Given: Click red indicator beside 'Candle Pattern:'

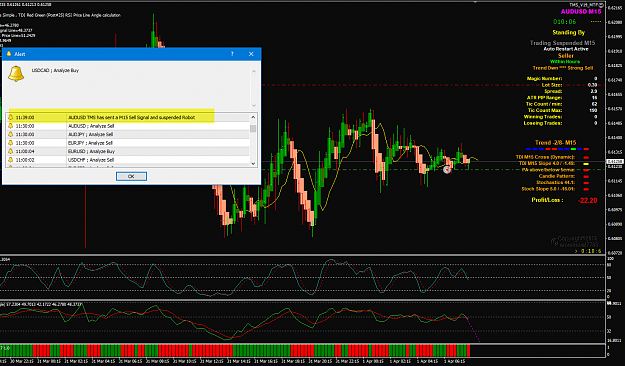Looking at the screenshot, I should tap(586, 176).
